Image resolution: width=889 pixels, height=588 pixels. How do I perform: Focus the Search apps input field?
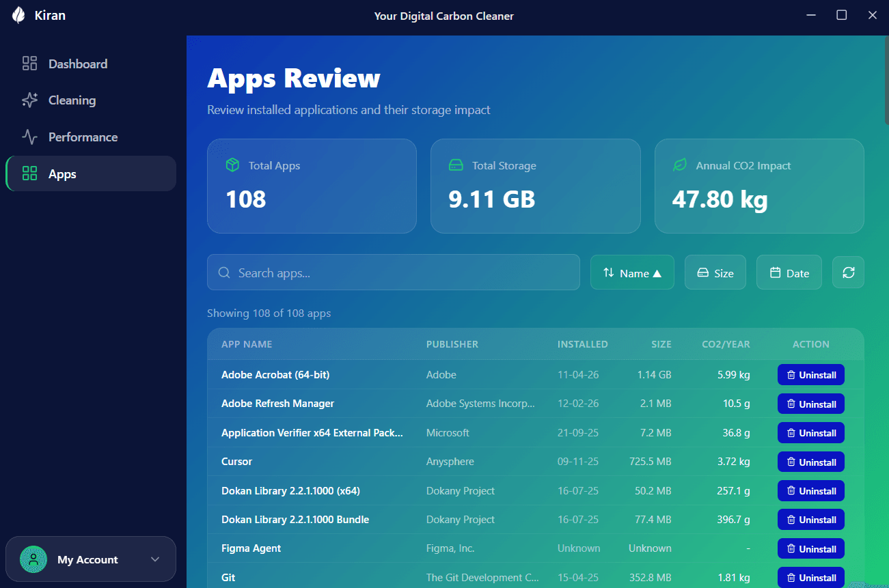point(394,272)
